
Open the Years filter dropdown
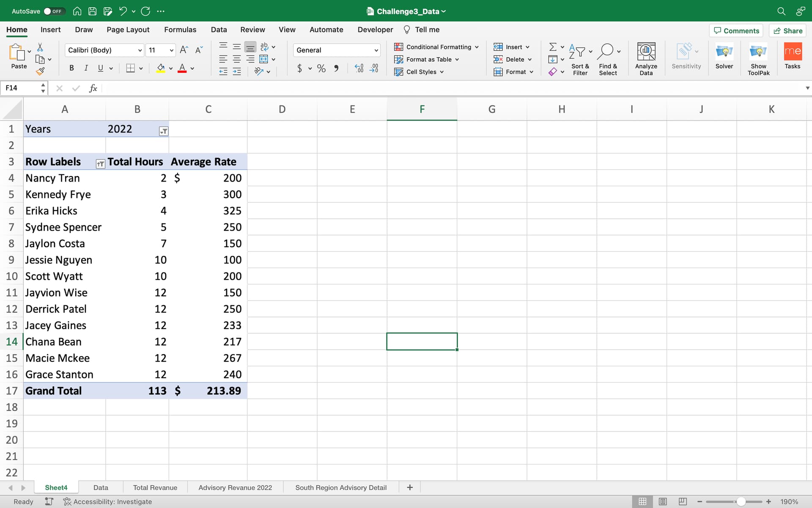pos(164,131)
